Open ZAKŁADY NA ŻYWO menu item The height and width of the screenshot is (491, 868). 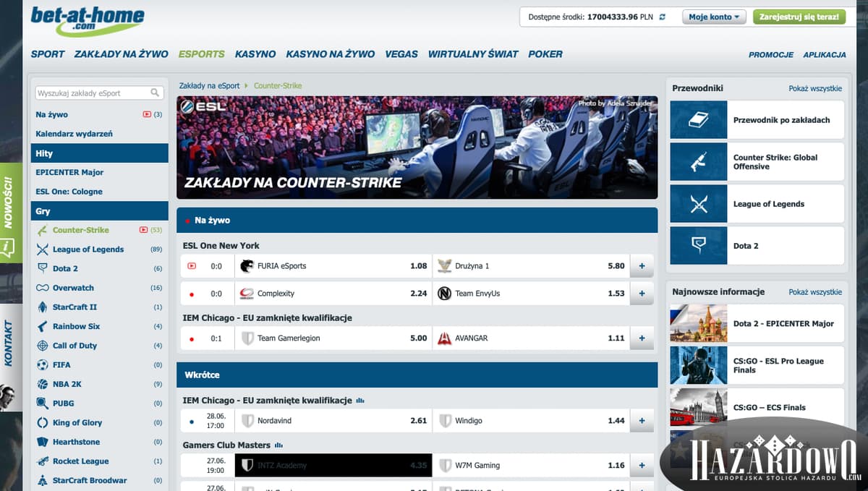coord(121,54)
